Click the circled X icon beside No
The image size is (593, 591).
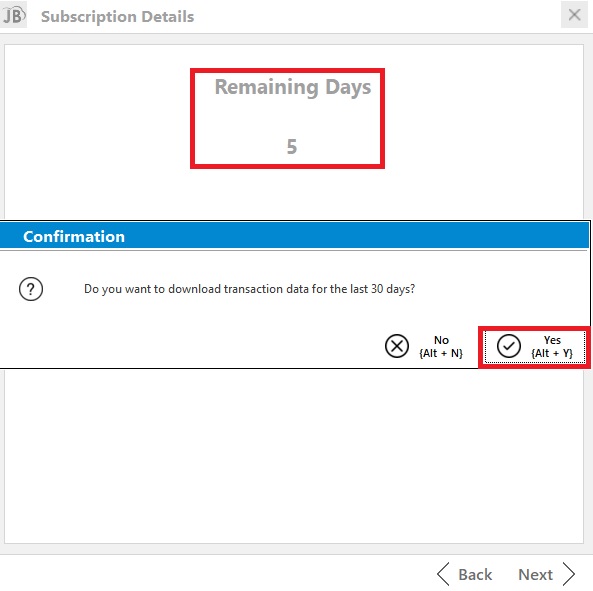(x=397, y=346)
